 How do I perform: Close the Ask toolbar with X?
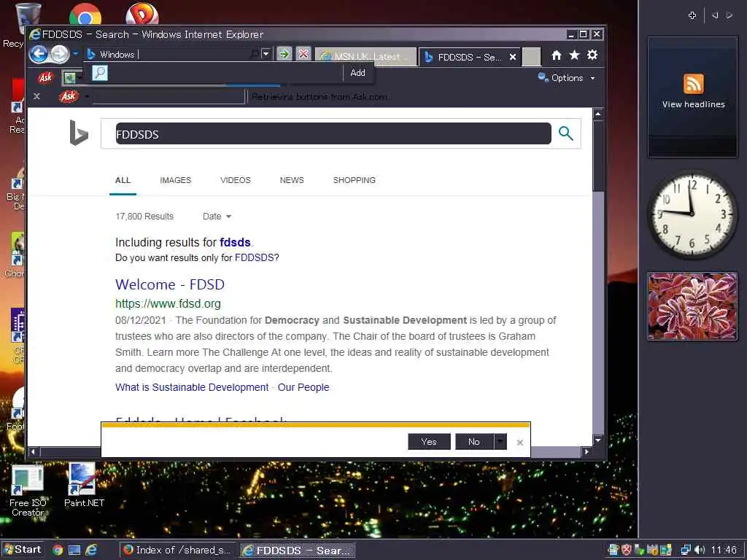coord(36,97)
